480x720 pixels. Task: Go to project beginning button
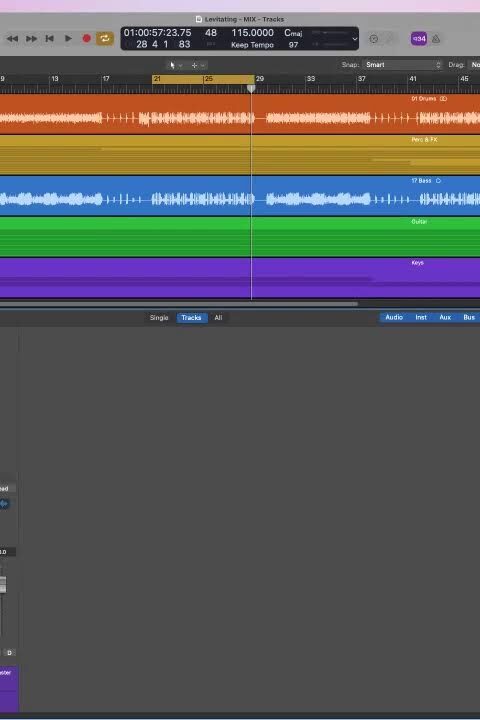(50, 39)
